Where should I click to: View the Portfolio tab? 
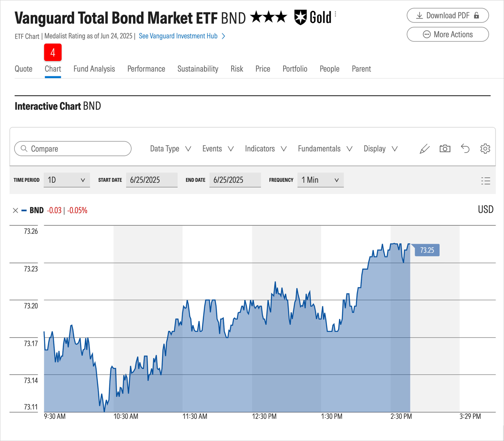pyautogui.click(x=295, y=69)
